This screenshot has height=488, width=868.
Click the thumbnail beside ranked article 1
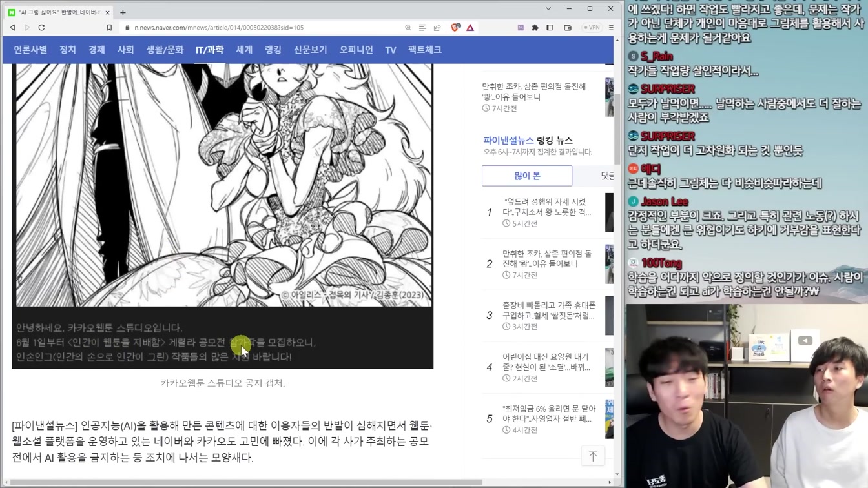pyautogui.click(x=609, y=212)
